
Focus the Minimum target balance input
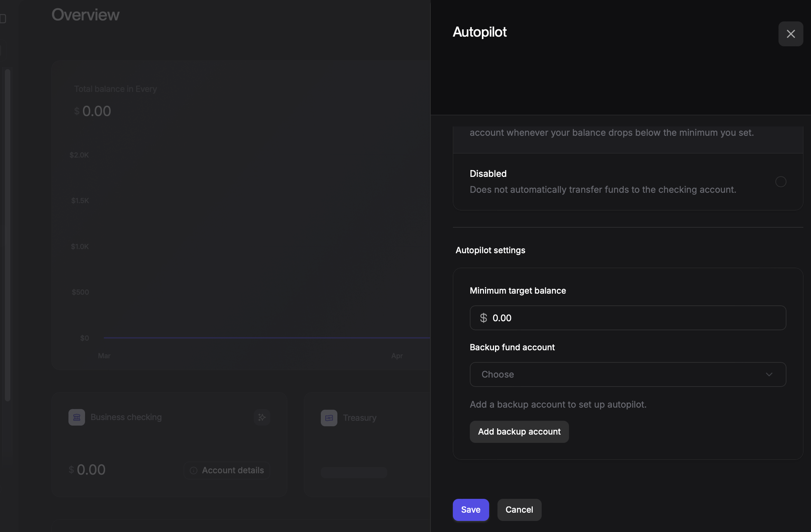pos(636,318)
